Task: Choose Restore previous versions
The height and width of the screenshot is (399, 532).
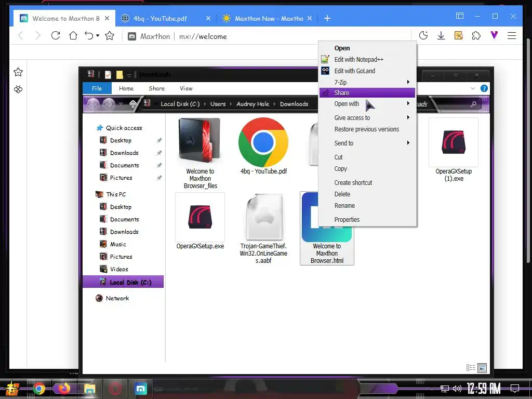Action: [367, 129]
